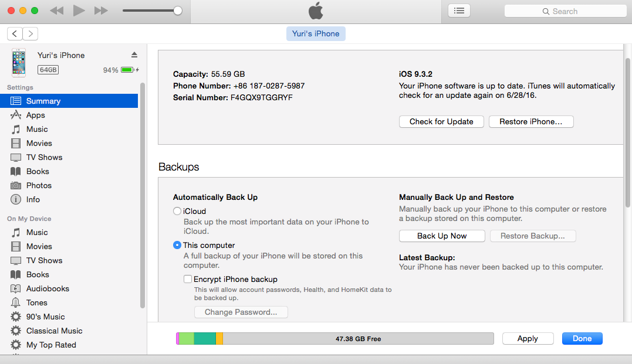Screen dimensions: 632x364
Task: Adjust the volume slider knob
Action: coord(177,11)
